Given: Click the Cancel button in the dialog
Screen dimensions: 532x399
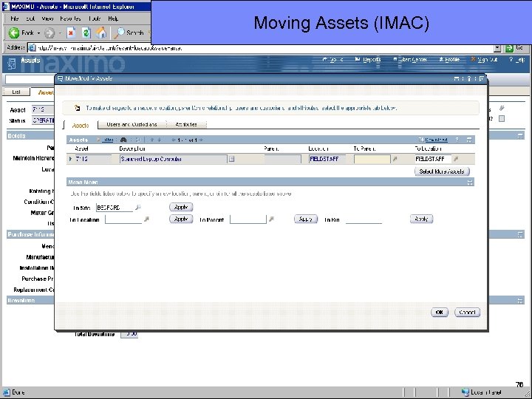Looking at the screenshot, I should [467, 312].
